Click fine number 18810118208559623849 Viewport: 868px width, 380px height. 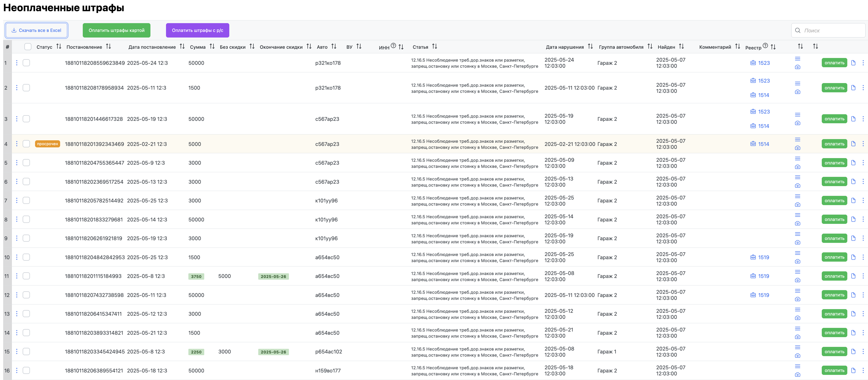[95, 63]
